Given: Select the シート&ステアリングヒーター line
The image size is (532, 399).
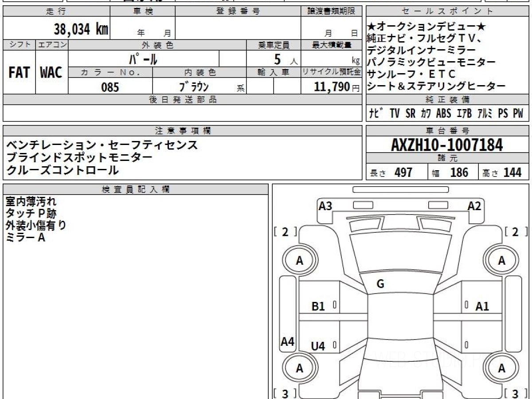Looking at the screenshot, I should point(436,86).
